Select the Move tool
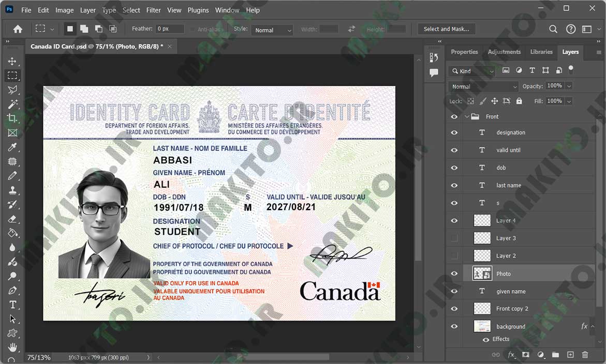This screenshot has height=364, width=606. point(12,62)
